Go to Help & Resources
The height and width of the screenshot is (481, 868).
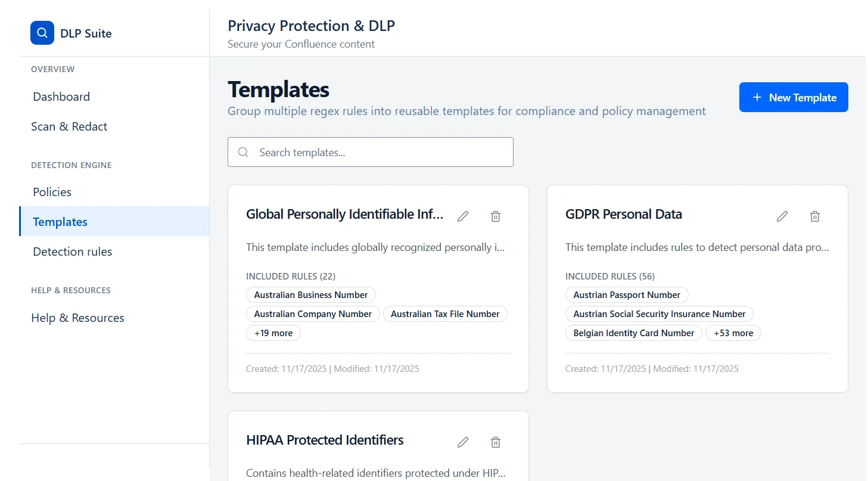pos(77,317)
